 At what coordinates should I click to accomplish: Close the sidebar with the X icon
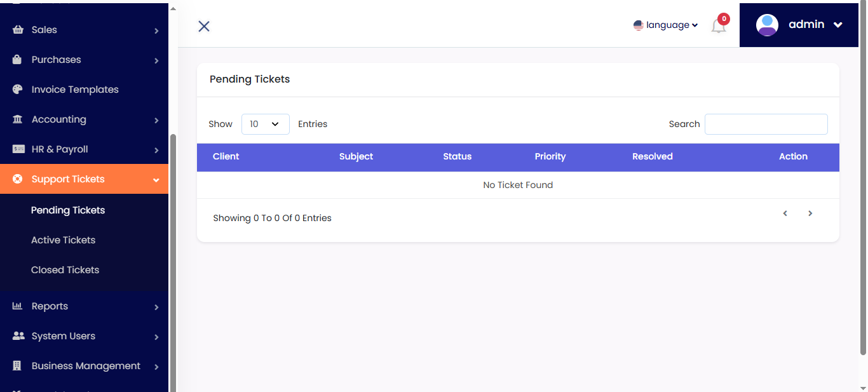[x=204, y=26]
